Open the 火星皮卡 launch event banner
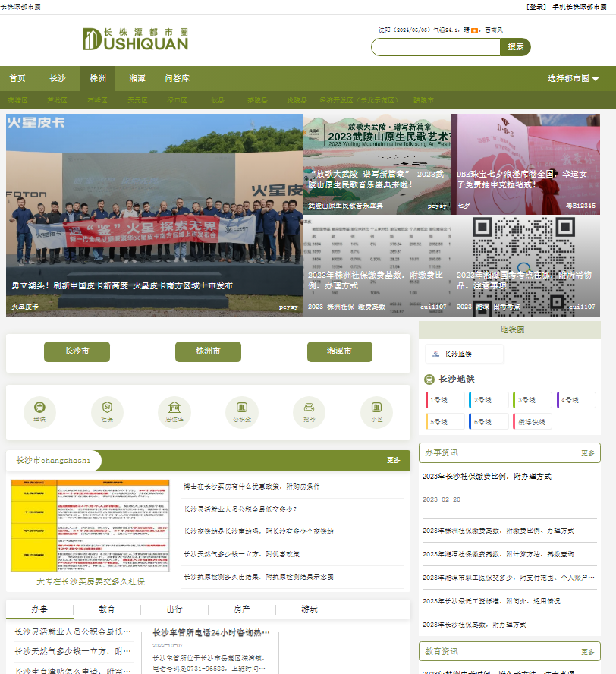616x674 pixels. pos(155,215)
